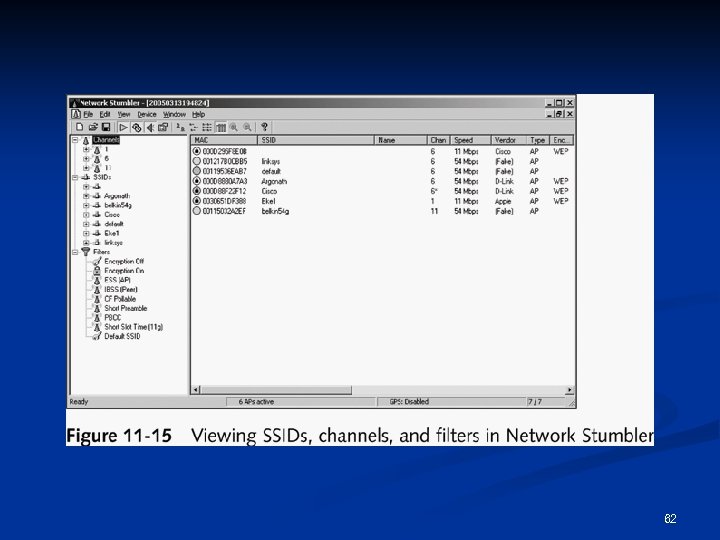
Task: Click status icon for MAC 0000296F8E08
Action: [x=197, y=151]
